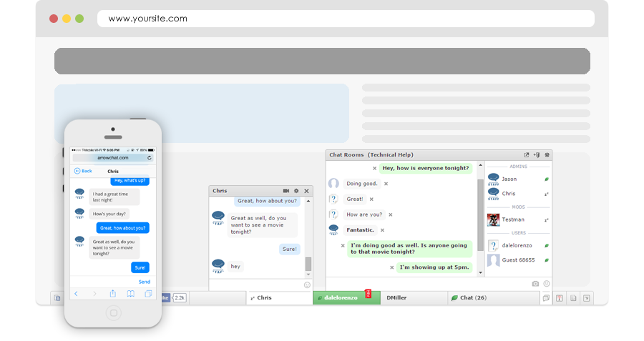Hide the chat bar with the arrow icon
Image resolution: width=644 pixels, height=341 pixels.
[587, 298]
